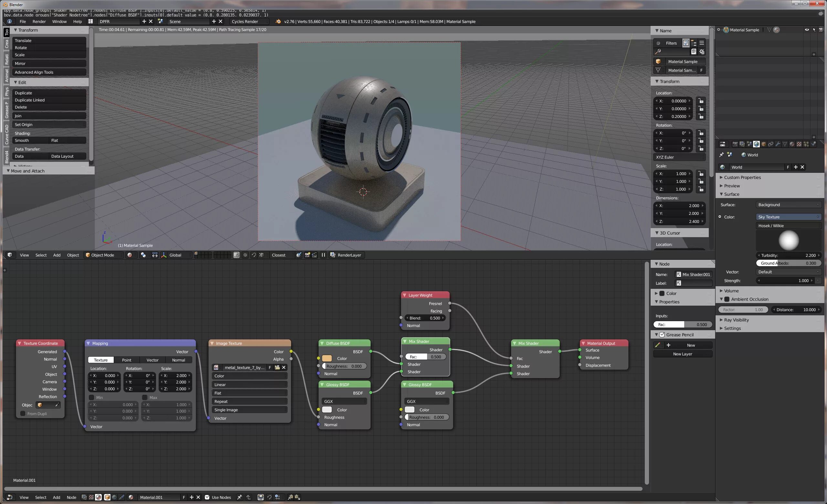Screen dimensions: 827x504
Task: Toggle Use Nodes checkbox
Action: 207,497
